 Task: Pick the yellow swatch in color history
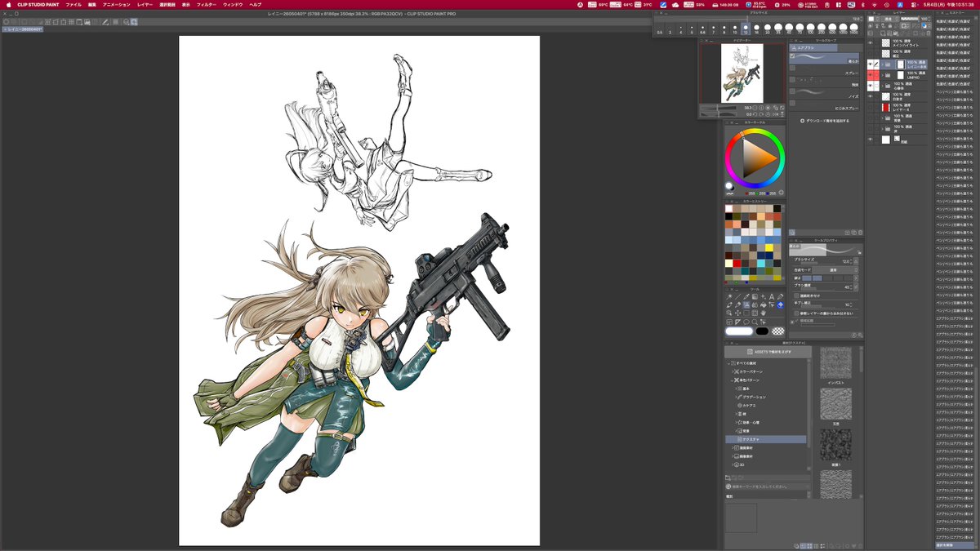point(769,248)
